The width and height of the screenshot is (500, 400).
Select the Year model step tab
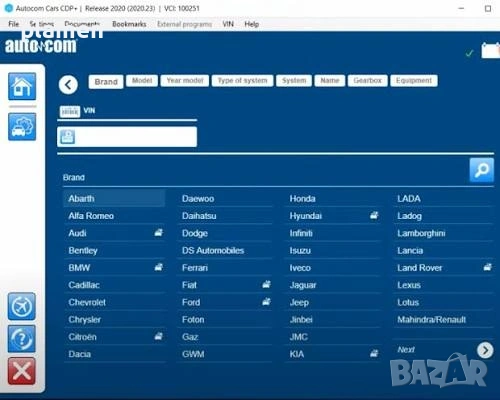pyautogui.click(x=185, y=80)
